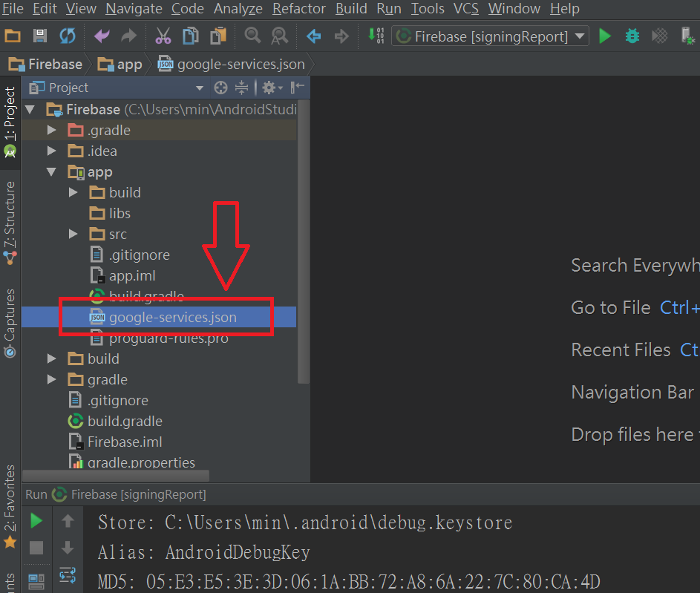Select gradle.properties file

click(x=141, y=462)
